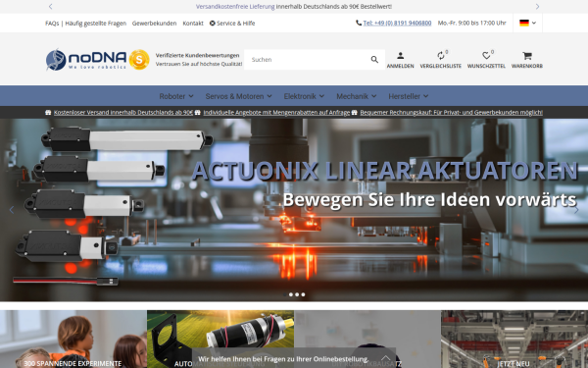Go to noDNA homepage via logo
This screenshot has width=588, height=368.
[x=86, y=60]
